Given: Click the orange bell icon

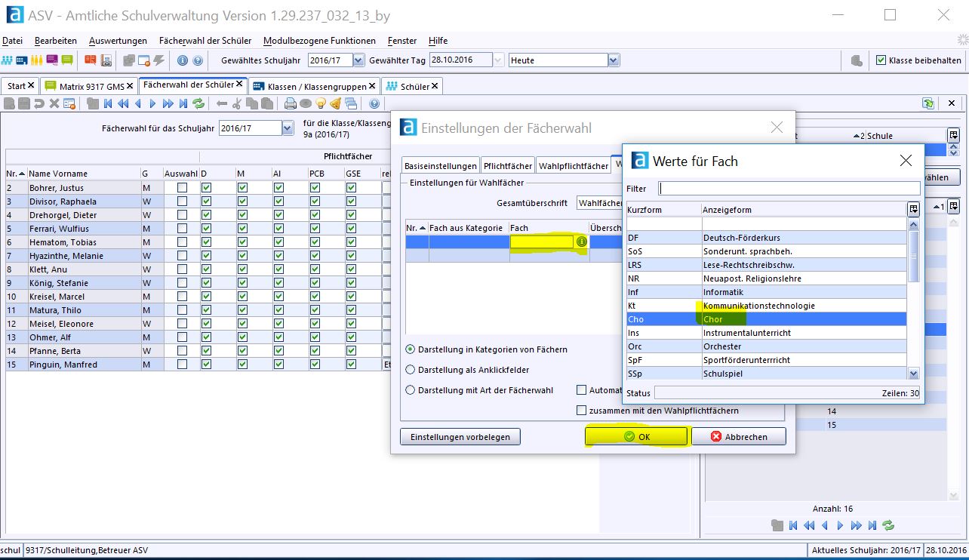Looking at the screenshot, I should coord(335,103).
